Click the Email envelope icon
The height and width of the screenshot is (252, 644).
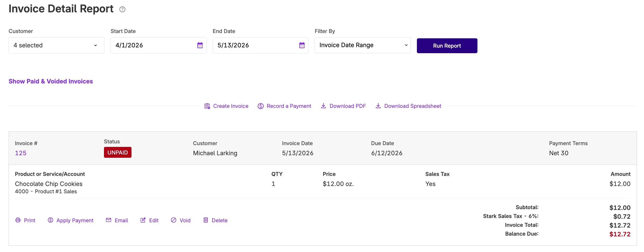[109, 220]
